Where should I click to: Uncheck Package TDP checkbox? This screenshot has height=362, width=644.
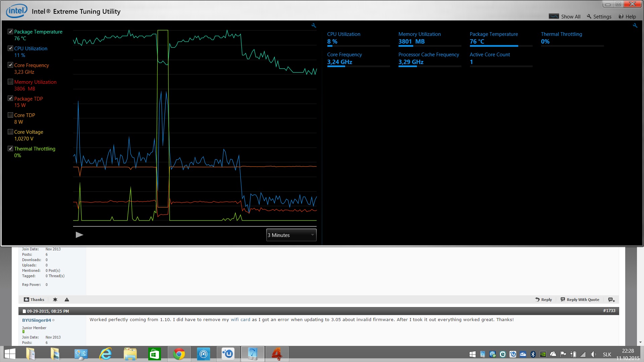pos(10,99)
